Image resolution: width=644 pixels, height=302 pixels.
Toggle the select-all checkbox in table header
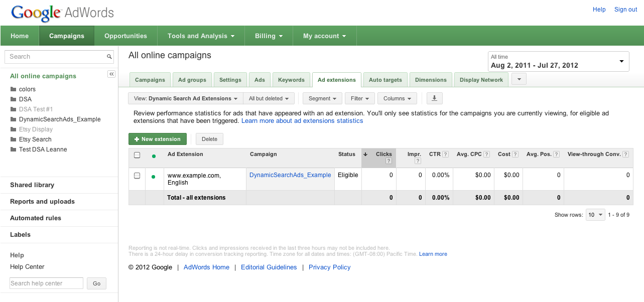pyautogui.click(x=137, y=155)
